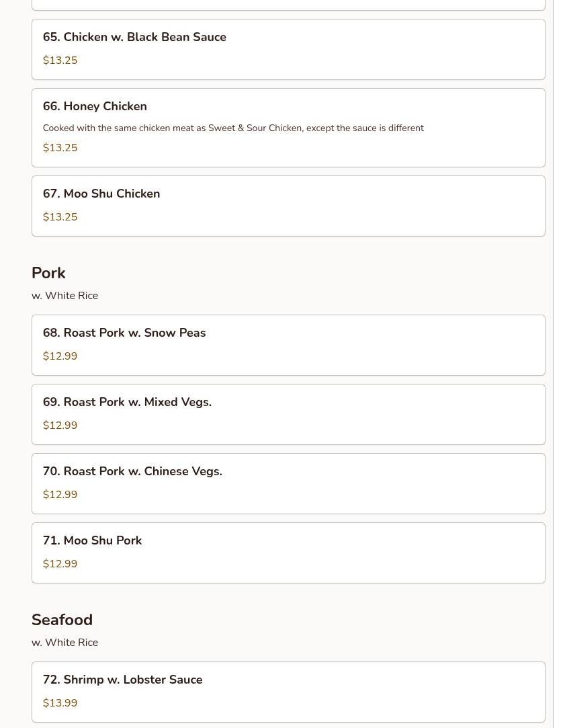Image resolution: width=567 pixels, height=728 pixels.
Task: Click the $13.99 Shrimp w. Lobster Sauce price
Action: click(60, 702)
